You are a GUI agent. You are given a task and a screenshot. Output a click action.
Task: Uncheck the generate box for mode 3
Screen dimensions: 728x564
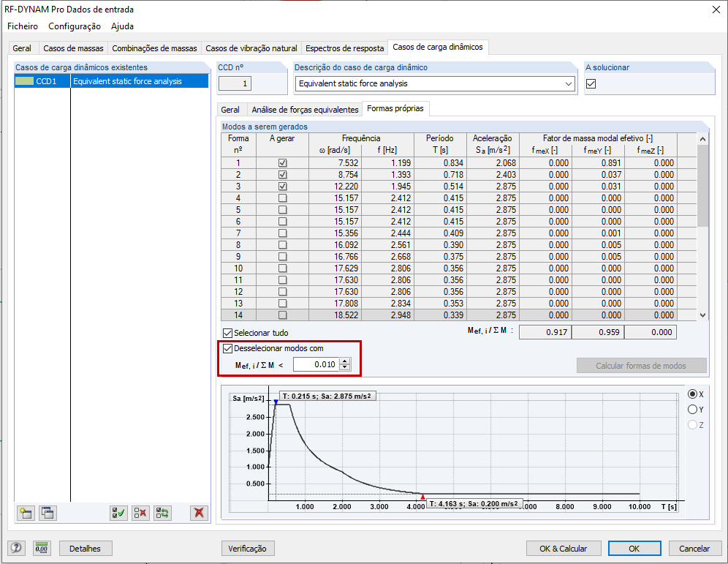point(282,187)
